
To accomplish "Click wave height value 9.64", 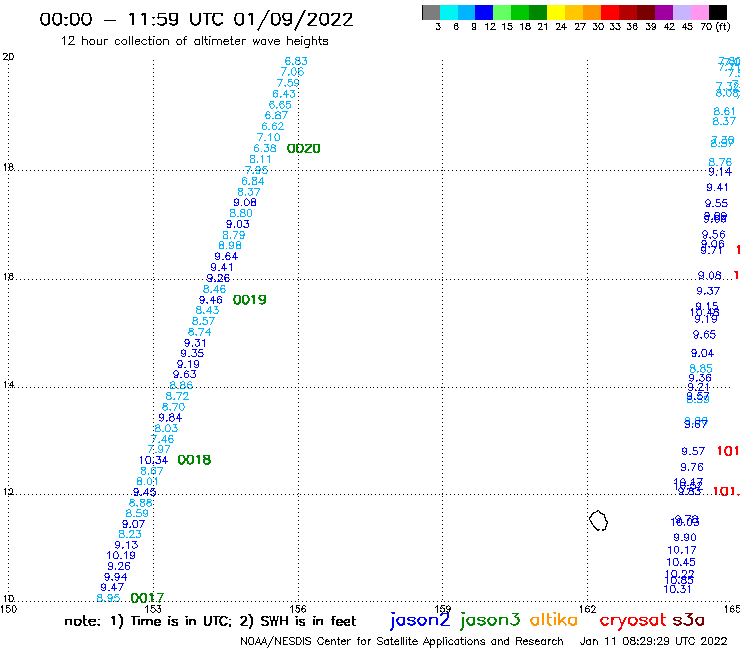I will click(x=226, y=256).
